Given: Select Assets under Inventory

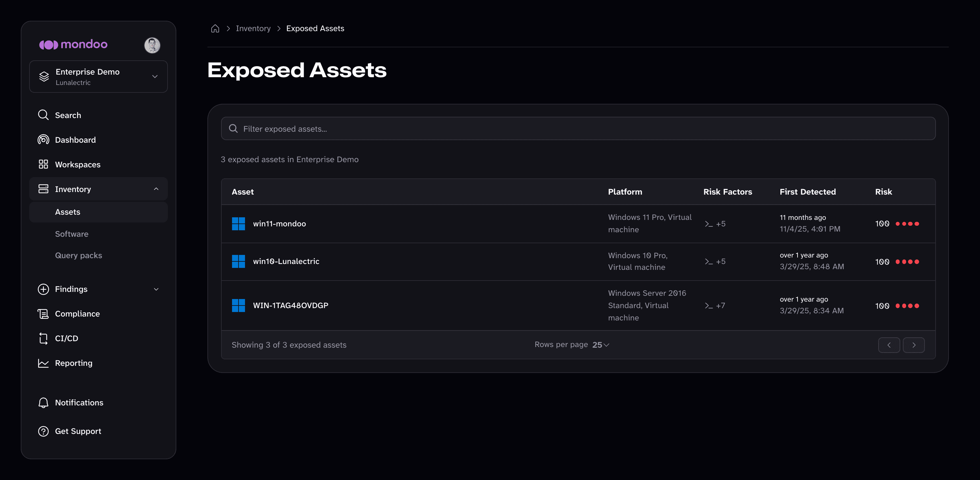Looking at the screenshot, I should tap(99, 212).
